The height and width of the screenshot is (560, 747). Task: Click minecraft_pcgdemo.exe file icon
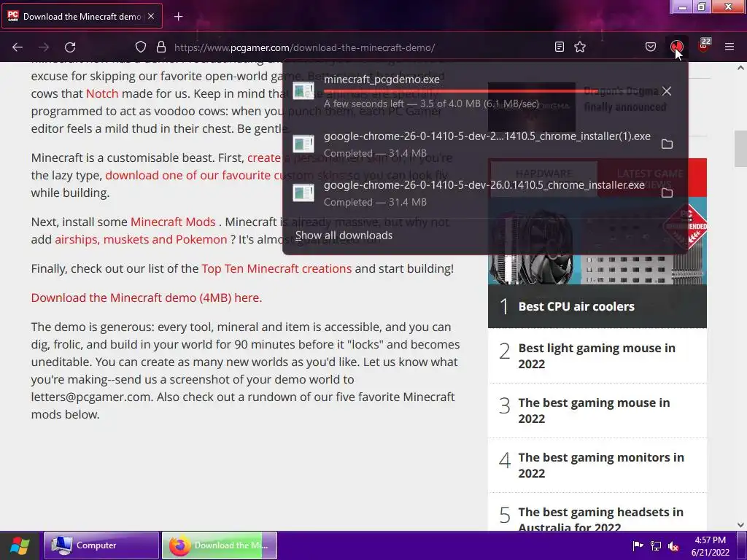(x=303, y=91)
